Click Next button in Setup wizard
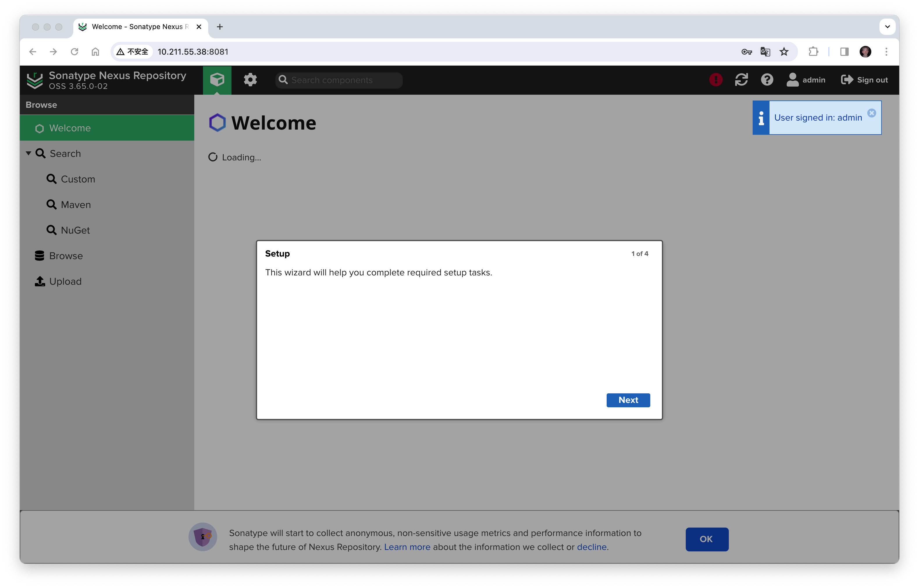The height and width of the screenshot is (588, 919). click(628, 399)
